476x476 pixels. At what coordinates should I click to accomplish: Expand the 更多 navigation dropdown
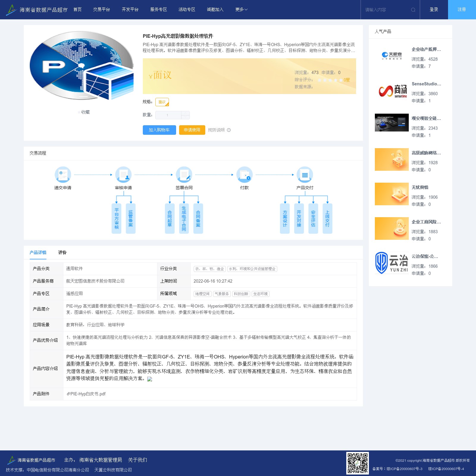click(x=241, y=10)
